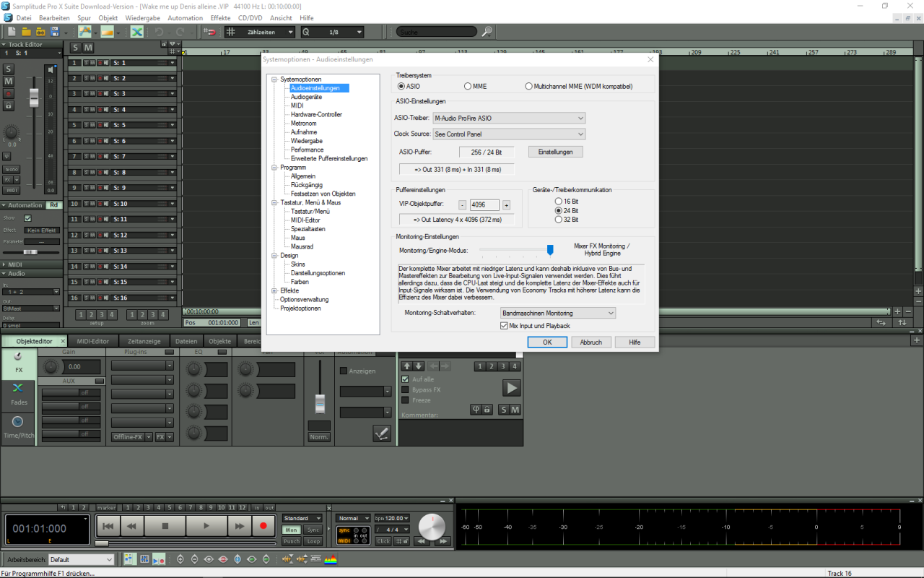Select Audiogeräte in options tree
The height and width of the screenshot is (578, 924).
tap(306, 97)
